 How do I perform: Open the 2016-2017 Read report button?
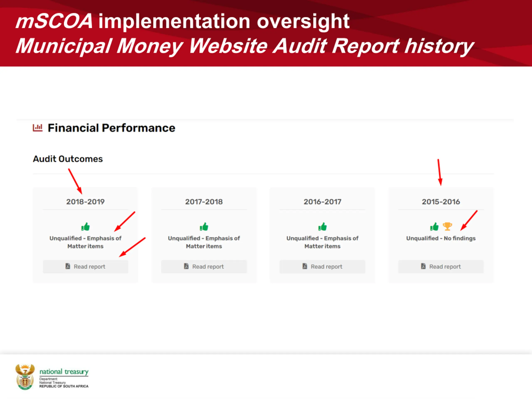point(322,266)
